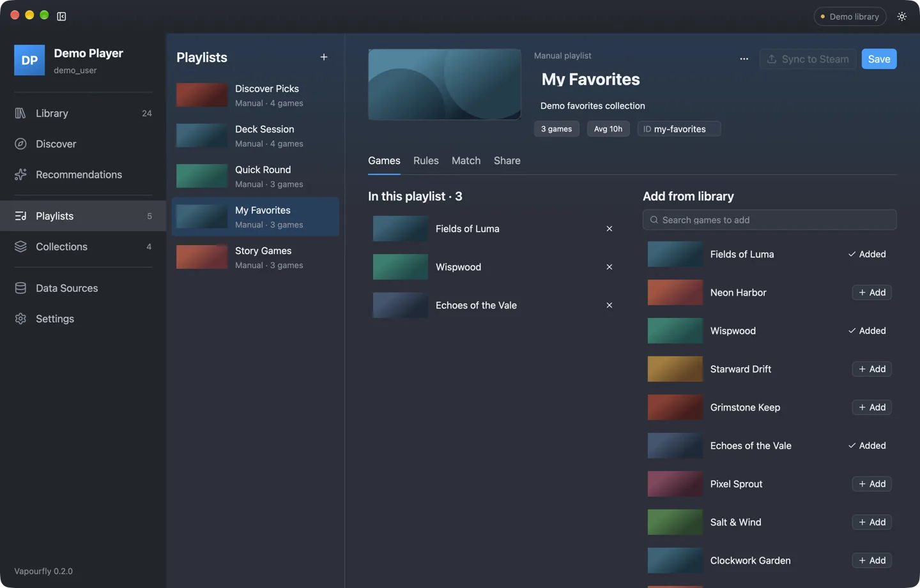Open the Match tab

466,161
